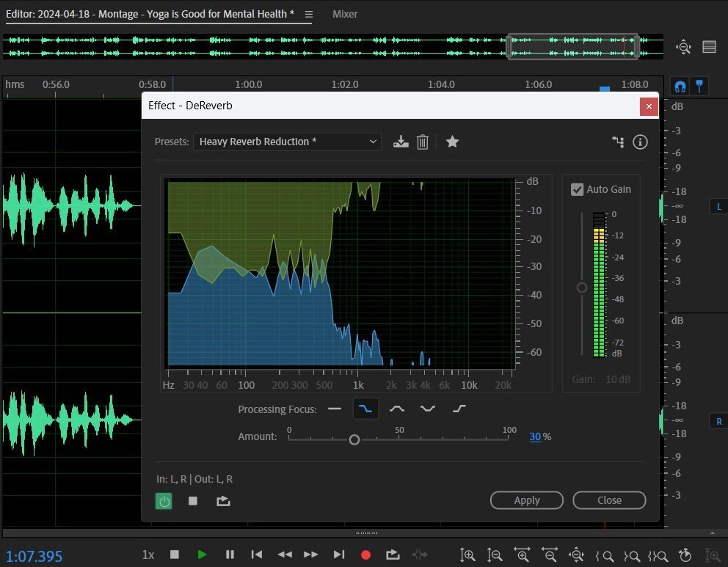
Task: Toggle right channel R enable button
Action: click(719, 421)
